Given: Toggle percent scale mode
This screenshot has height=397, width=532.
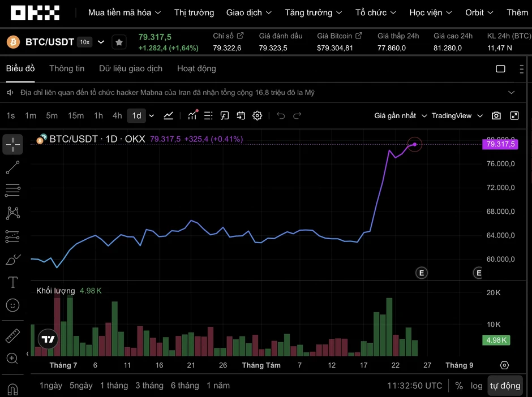Looking at the screenshot, I should (x=459, y=386).
